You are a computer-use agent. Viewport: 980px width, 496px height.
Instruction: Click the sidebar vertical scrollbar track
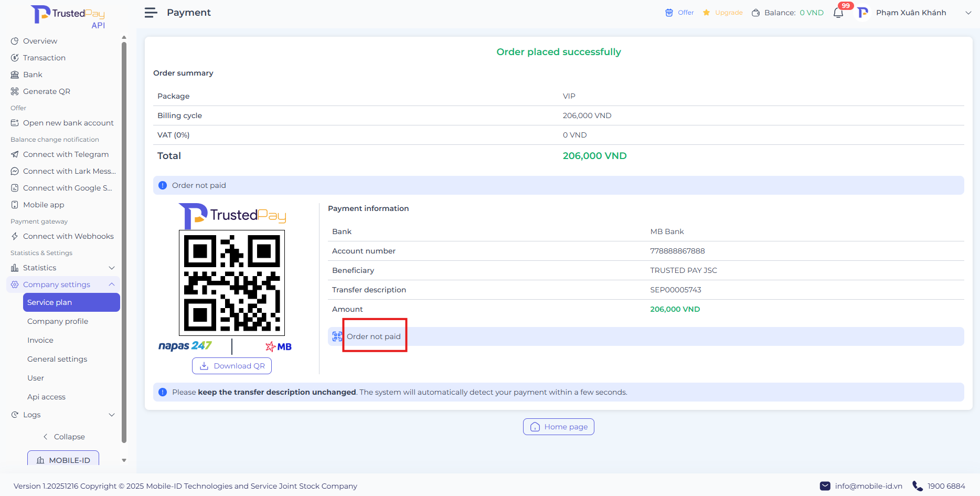(x=124, y=241)
